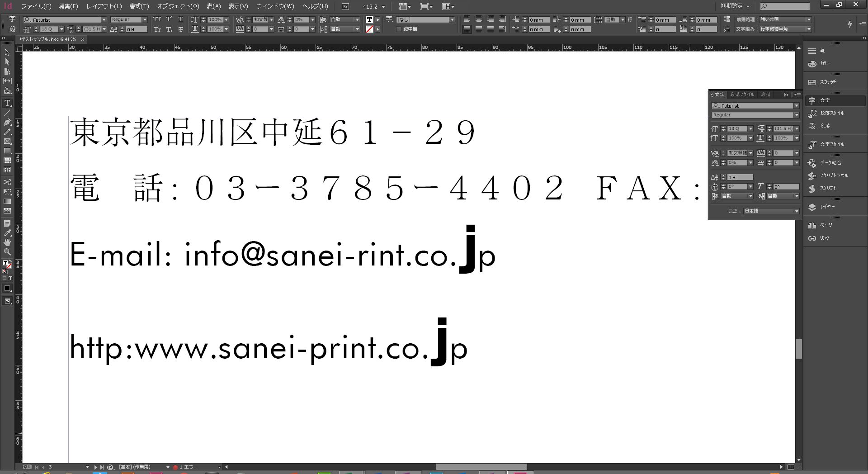The height and width of the screenshot is (474, 868).
Task: Open the 書式(T) menu
Action: point(139,6)
